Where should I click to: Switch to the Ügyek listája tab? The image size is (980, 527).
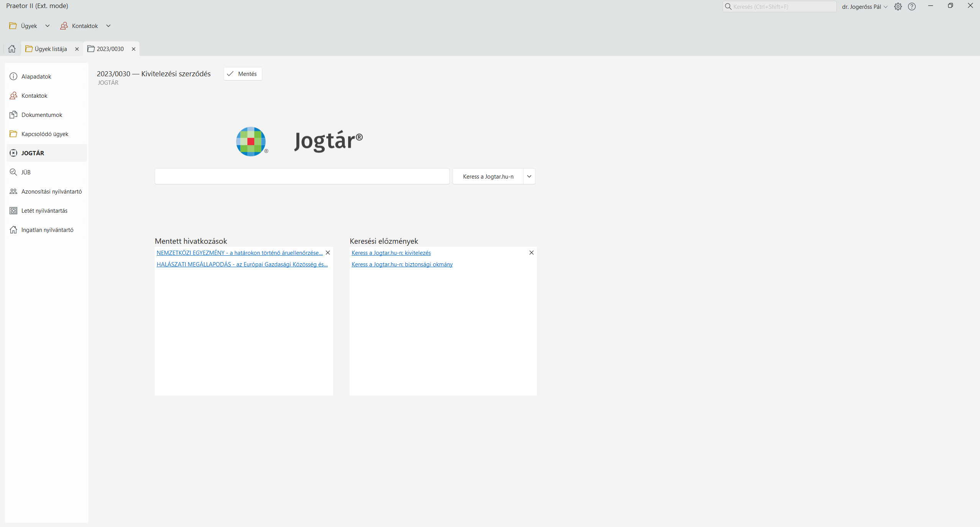pos(50,49)
